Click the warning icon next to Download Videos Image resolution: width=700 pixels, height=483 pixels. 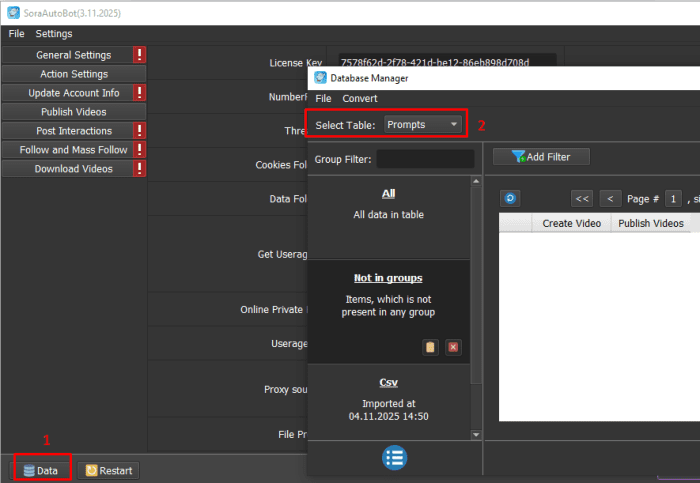pyautogui.click(x=140, y=169)
